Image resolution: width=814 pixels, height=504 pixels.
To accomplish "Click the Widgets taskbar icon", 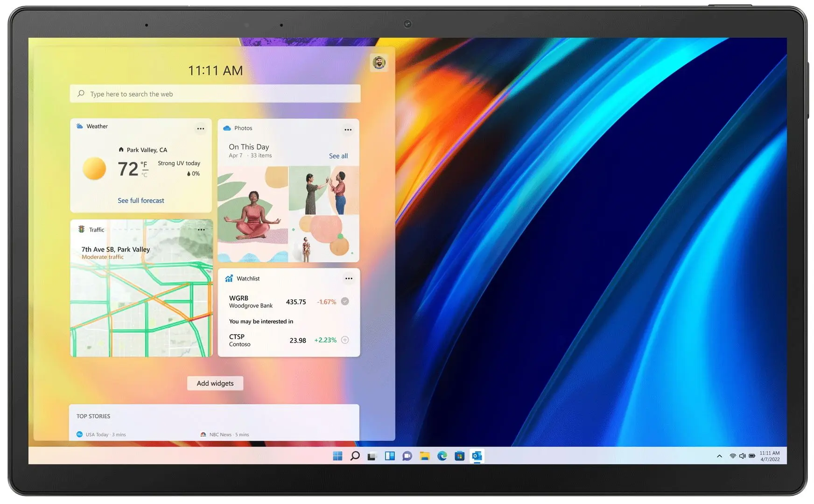I will pos(390,456).
